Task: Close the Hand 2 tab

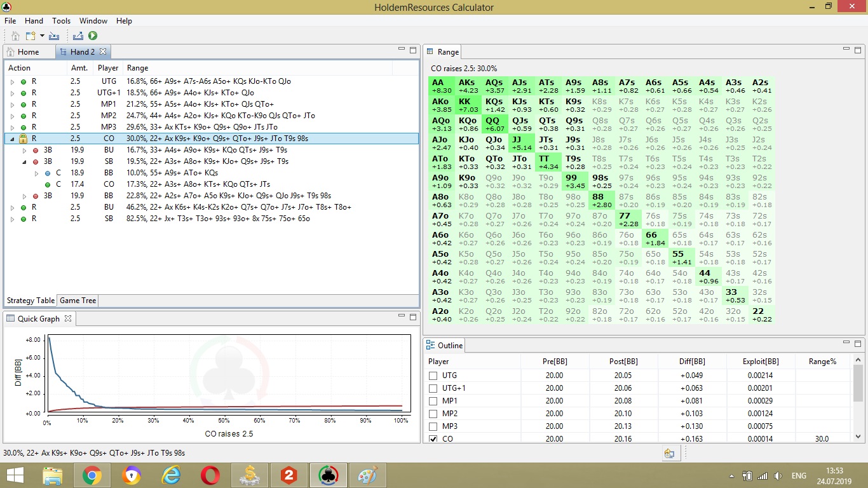Action: click(103, 51)
